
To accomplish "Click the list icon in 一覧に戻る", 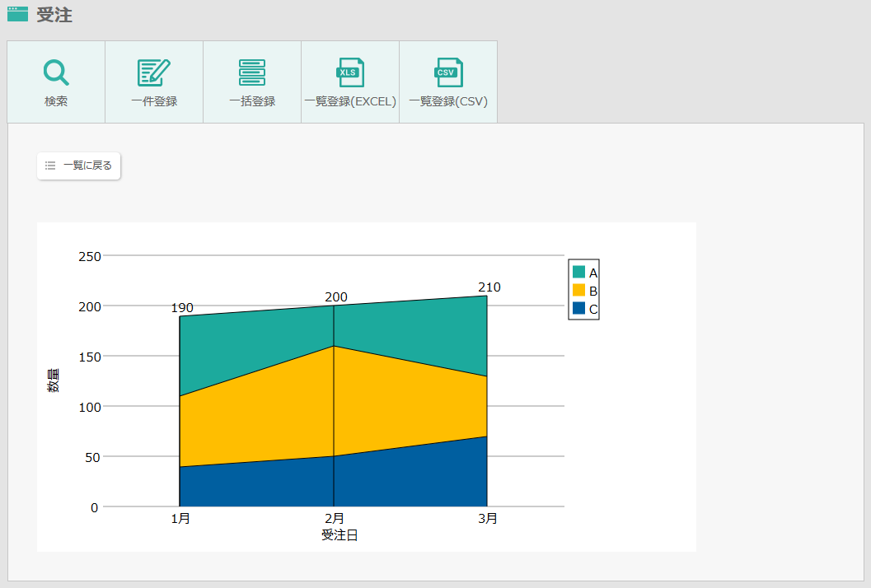I will pos(50,166).
